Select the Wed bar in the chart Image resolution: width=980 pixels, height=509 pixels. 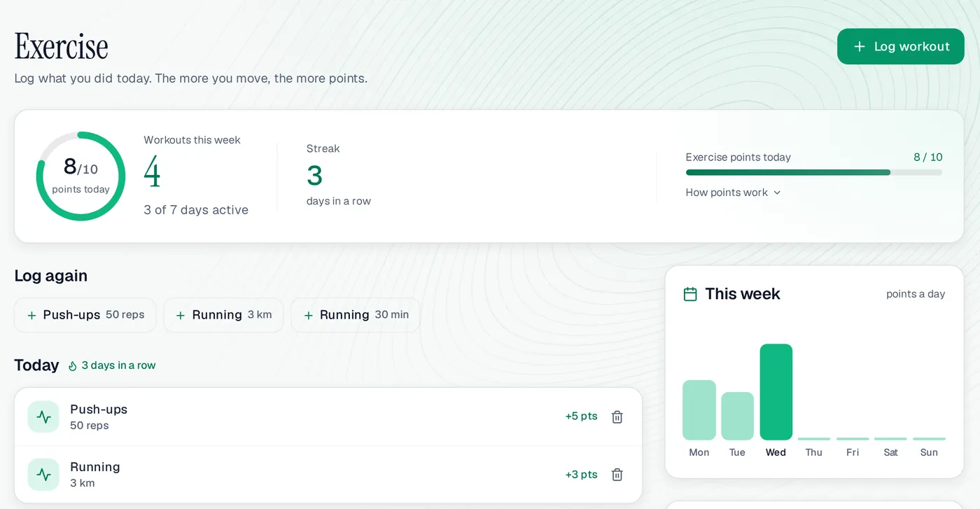[x=776, y=392]
